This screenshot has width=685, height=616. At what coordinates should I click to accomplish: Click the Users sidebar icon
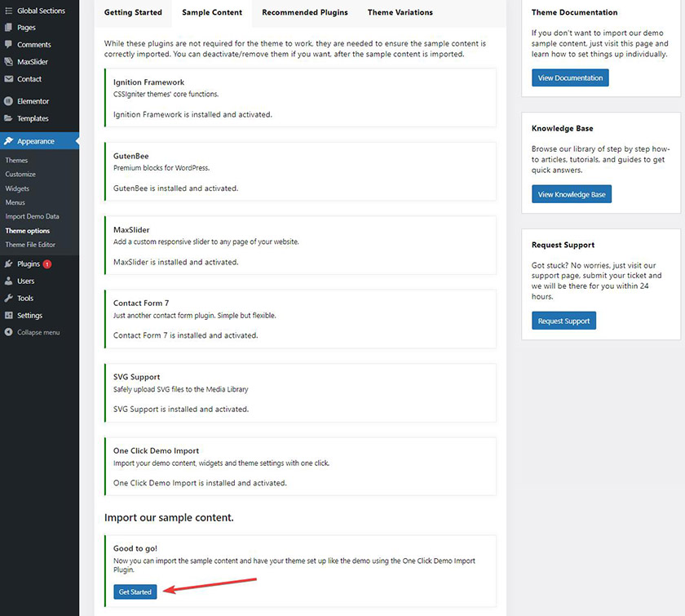tap(8, 281)
